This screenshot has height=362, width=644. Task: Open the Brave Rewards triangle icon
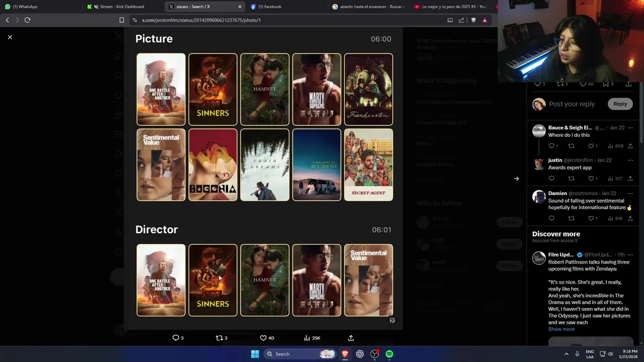coord(485,20)
